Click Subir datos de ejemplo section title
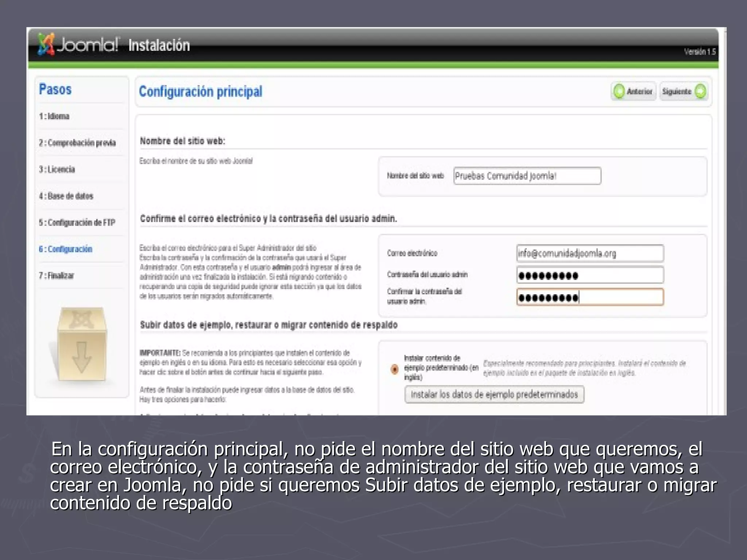747x560 pixels. [269, 325]
